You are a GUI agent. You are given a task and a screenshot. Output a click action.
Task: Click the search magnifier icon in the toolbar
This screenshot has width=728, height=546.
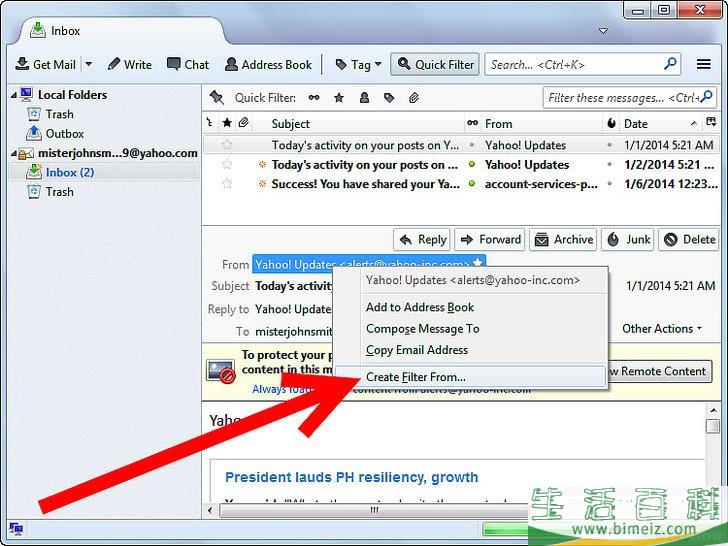coord(670,63)
